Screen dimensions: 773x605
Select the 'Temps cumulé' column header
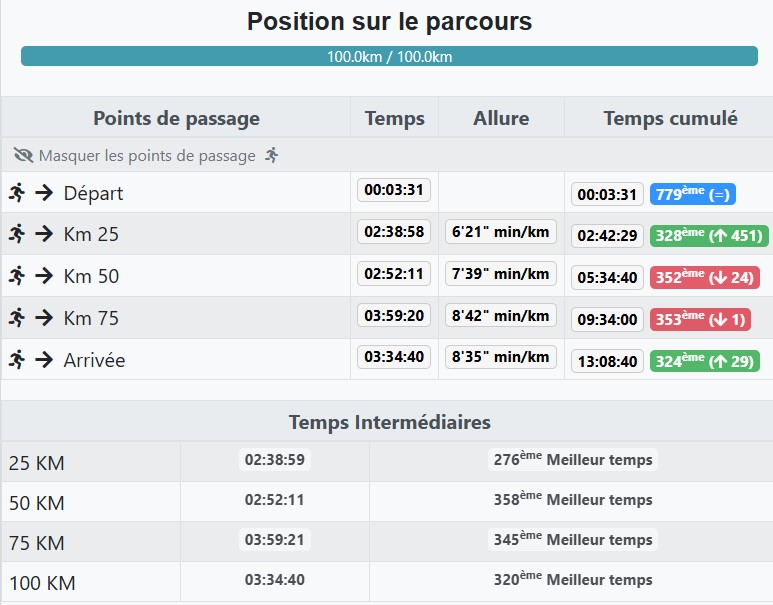pyautogui.click(x=670, y=118)
